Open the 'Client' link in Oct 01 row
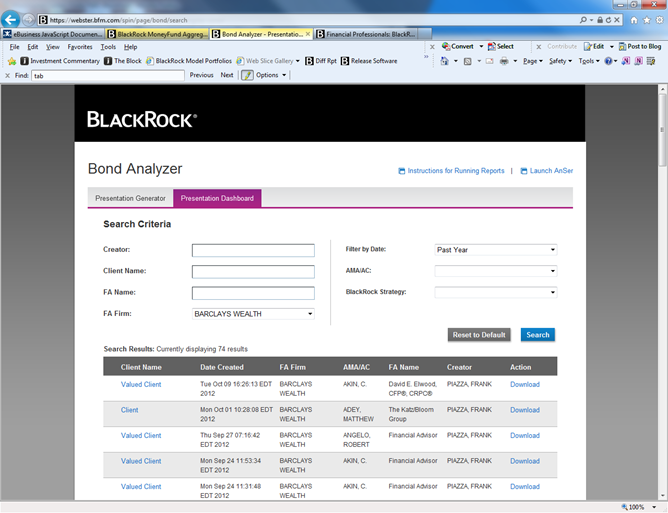 tap(130, 410)
